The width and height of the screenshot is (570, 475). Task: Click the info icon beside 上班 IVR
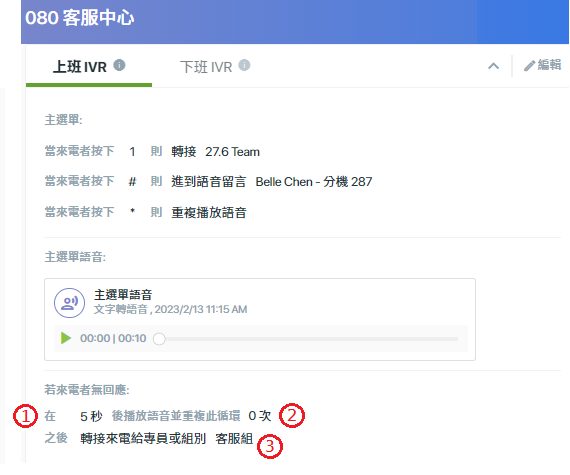coord(119,65)
